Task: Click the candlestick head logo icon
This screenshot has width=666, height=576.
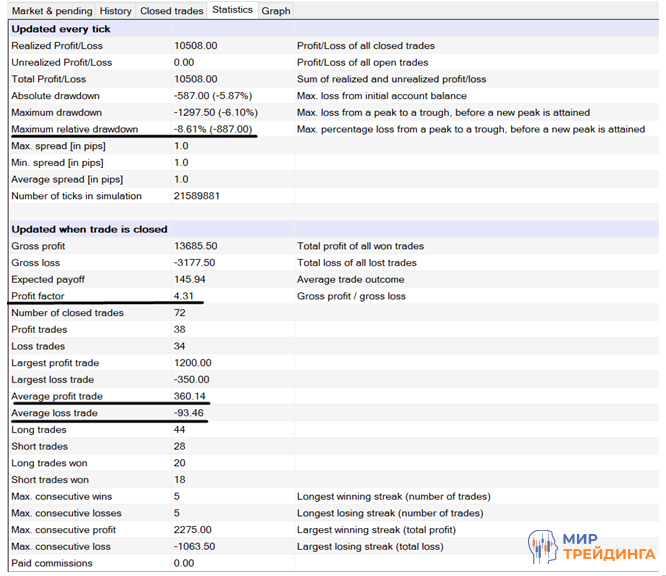Action: (542, 547)
